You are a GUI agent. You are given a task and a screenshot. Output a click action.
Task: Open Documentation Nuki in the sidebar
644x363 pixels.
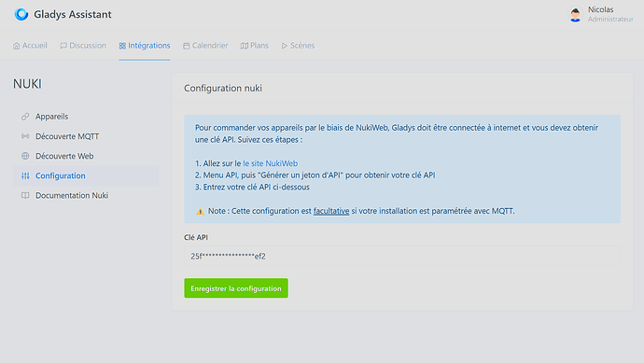pos(86,195)
